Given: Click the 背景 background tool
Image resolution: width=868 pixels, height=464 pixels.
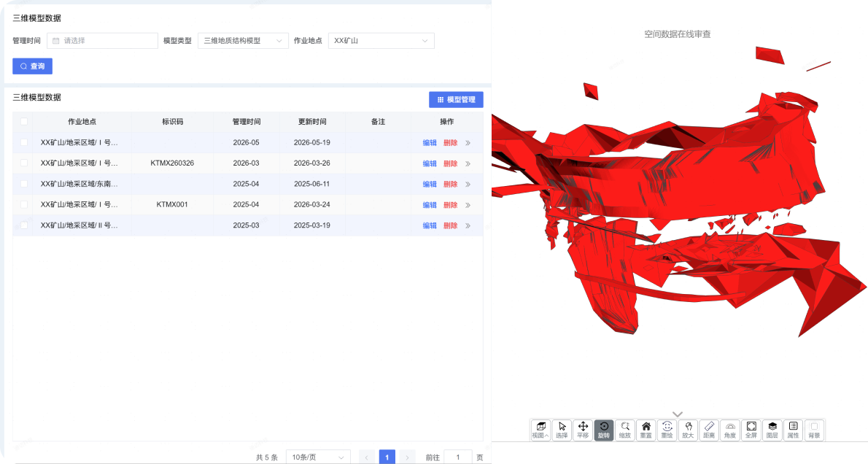Looking at the screenshot, I should 814,430.
